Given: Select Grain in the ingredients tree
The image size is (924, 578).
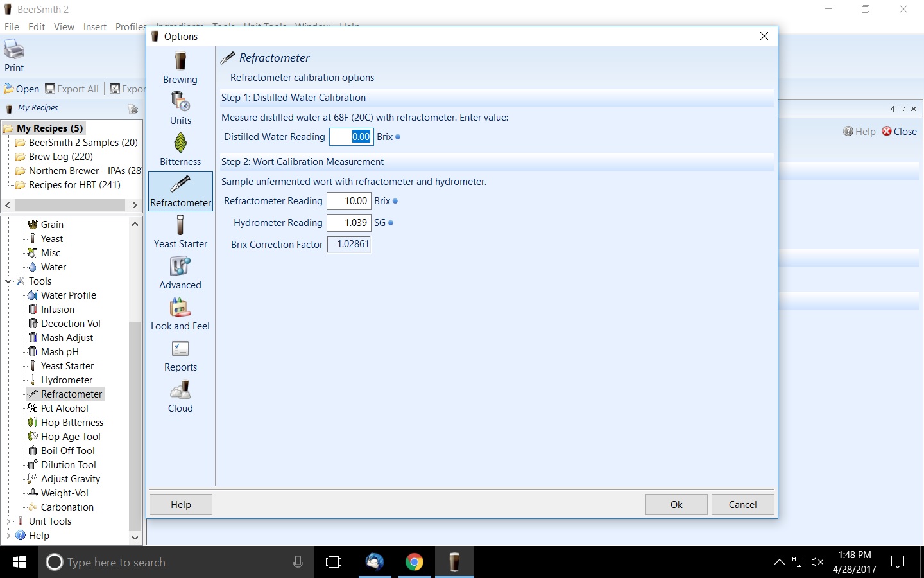Looking at the screenshot, I should pyautogui.click(x=46, y=225).
